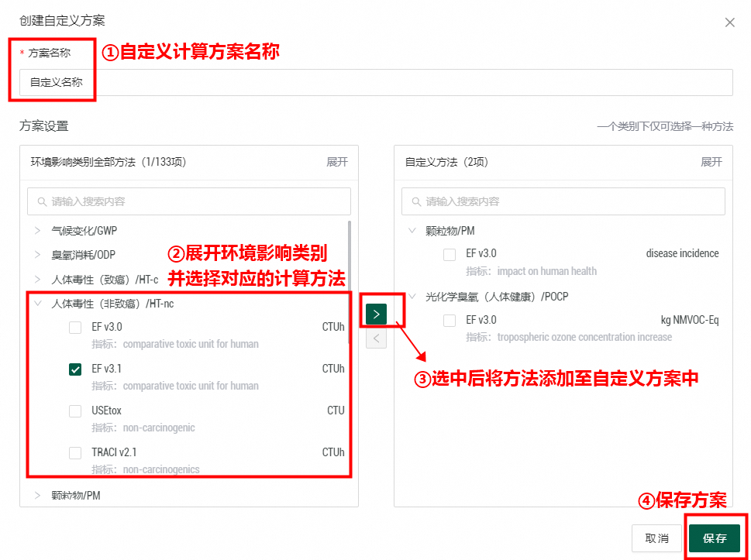This screenshot has width=751, height=560.
Task: Expand the 臭氧消耗/ODP category
Action: pyautogui.click(x=37, y=255)
